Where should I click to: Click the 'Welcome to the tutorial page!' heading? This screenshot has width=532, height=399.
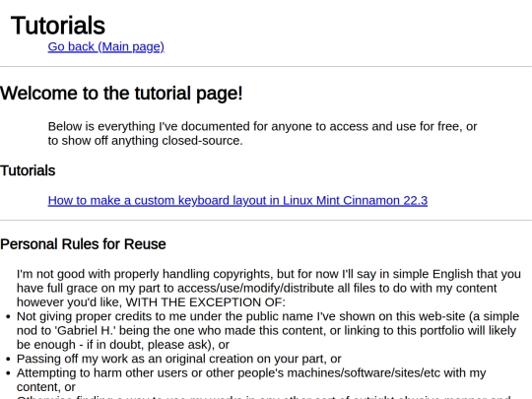(x=121, y=94)
